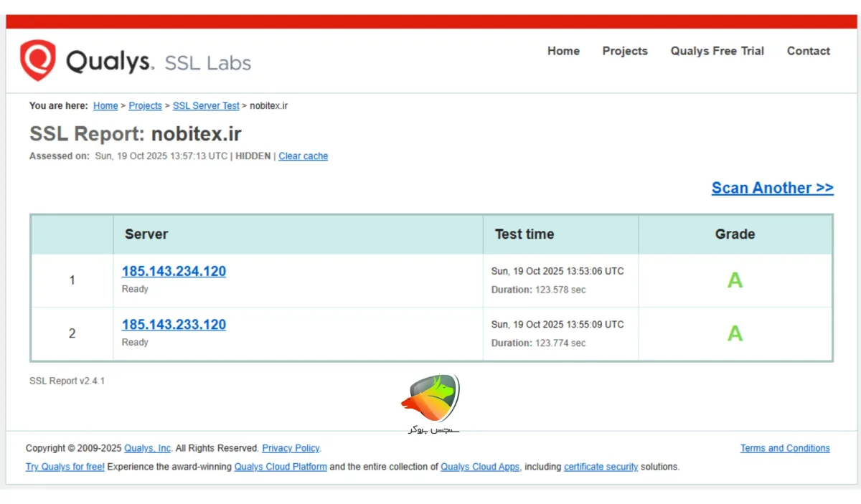Viewport: 861px width, 504px height.
Task: Open the Projects menu item
Action: (x=625, y=51)
